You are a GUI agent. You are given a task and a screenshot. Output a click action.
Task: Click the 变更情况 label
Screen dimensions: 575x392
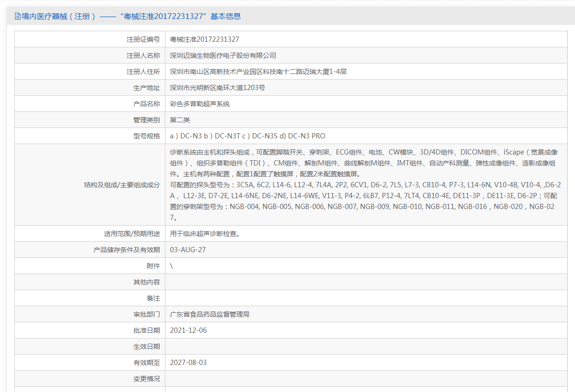pyautogui.click(x=146, y=379)
